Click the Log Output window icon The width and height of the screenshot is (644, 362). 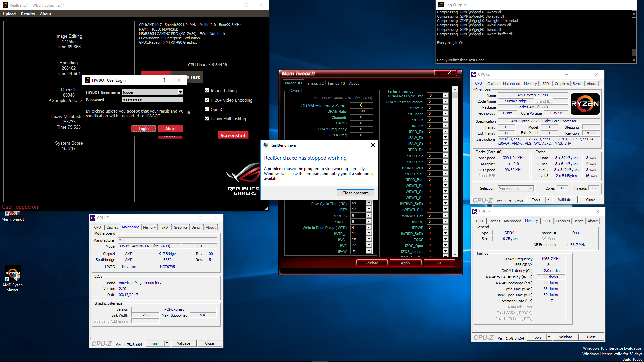coord(441,5)
